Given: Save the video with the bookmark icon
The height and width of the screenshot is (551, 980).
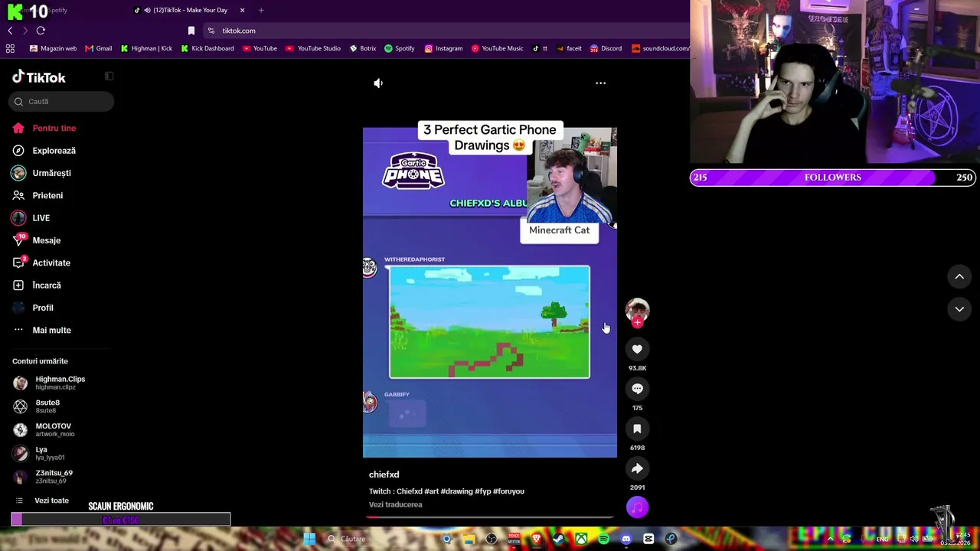Looking at the screenshot, I should pyautogui.click(x=637, y=429).
